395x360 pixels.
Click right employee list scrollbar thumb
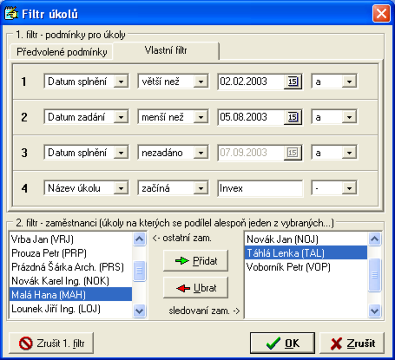point(375,275)
